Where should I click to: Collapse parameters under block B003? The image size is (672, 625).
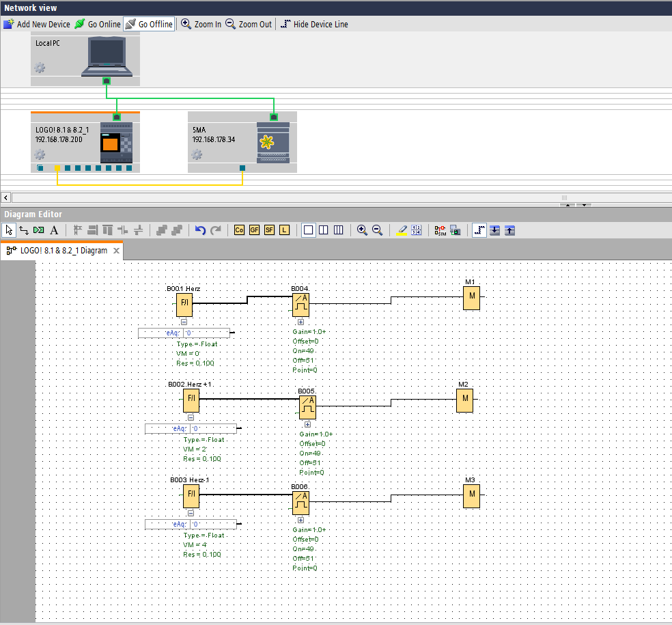coord(191,513)
